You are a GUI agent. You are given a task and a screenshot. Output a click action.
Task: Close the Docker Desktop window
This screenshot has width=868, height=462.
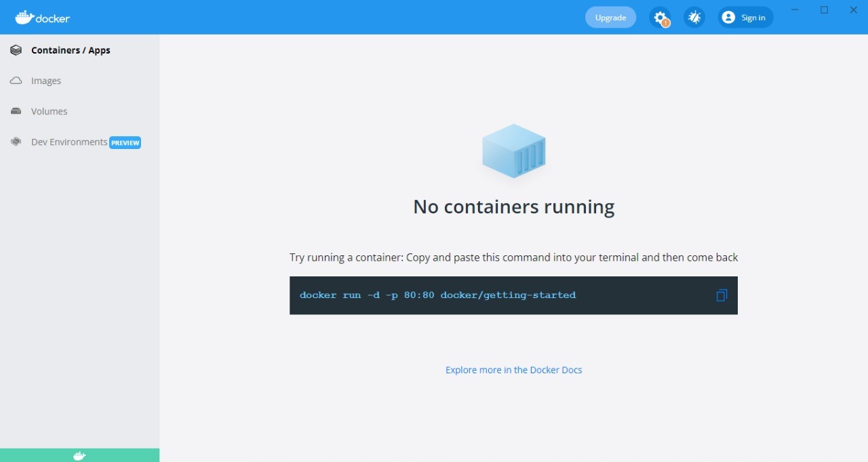pos(854,9)
